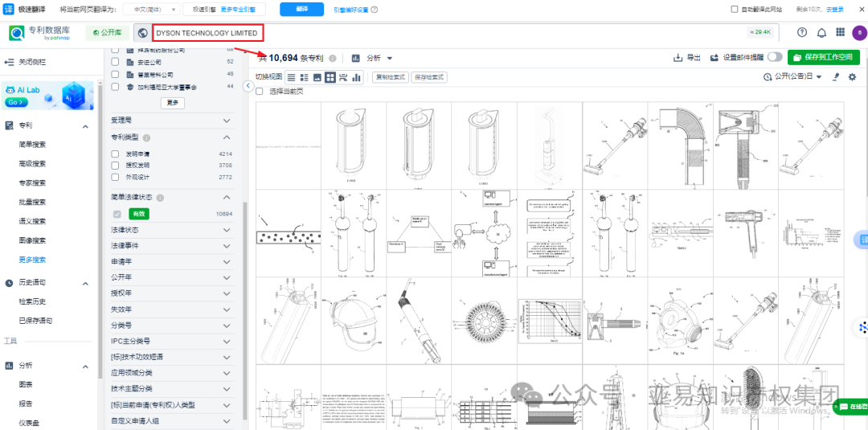Open the notifications bell
Viewport: 868px width, 430px height.
coord(821,33)
